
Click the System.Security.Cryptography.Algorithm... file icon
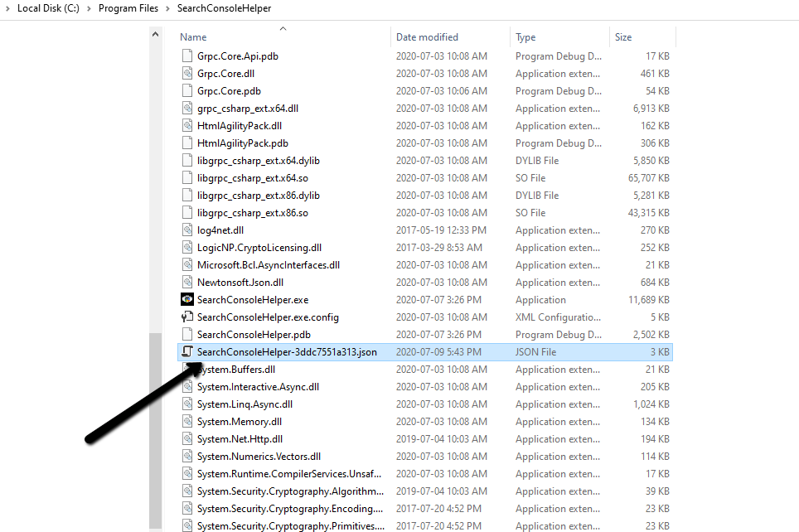[187, 491]
